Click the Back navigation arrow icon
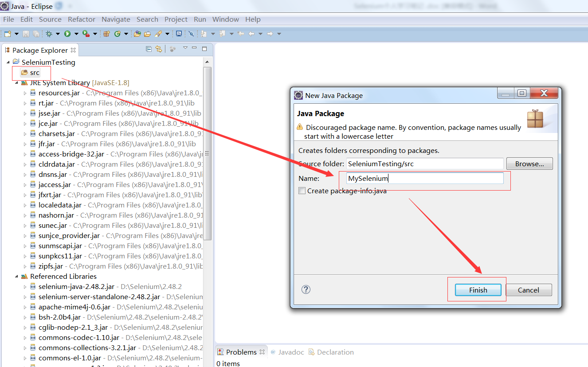588x367 pixels. click(251, 34)
